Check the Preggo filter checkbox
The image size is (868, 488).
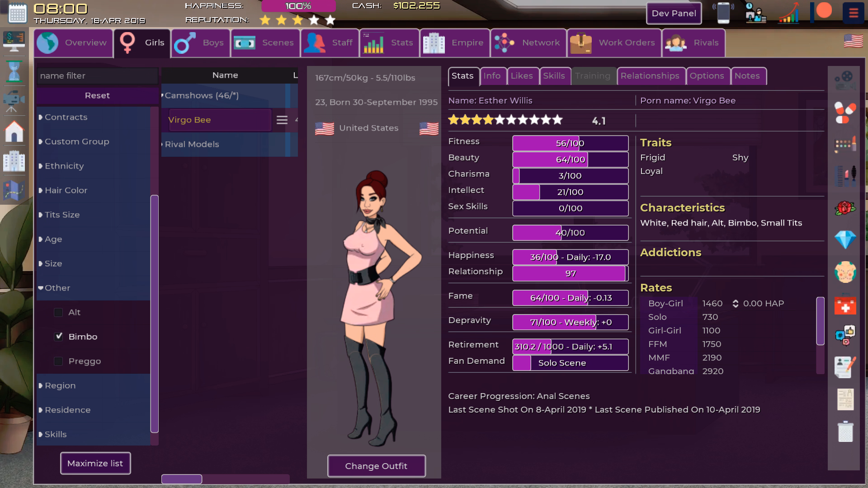[58, 361]
